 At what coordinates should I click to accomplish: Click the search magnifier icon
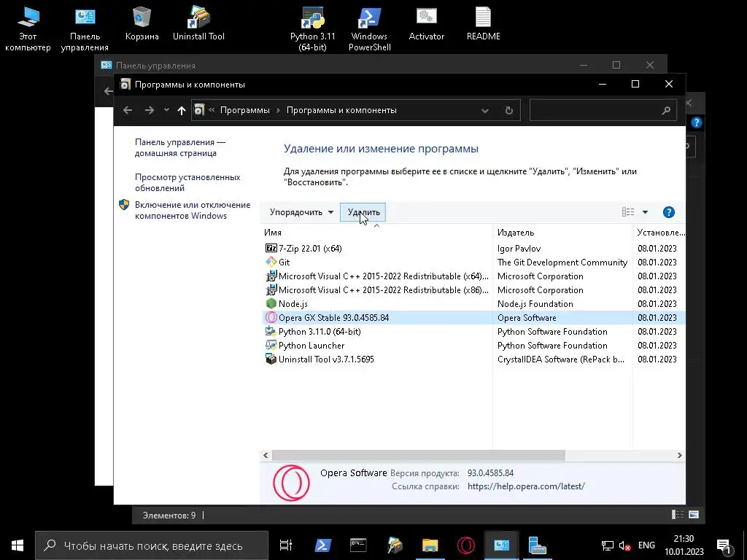point(666,111)
